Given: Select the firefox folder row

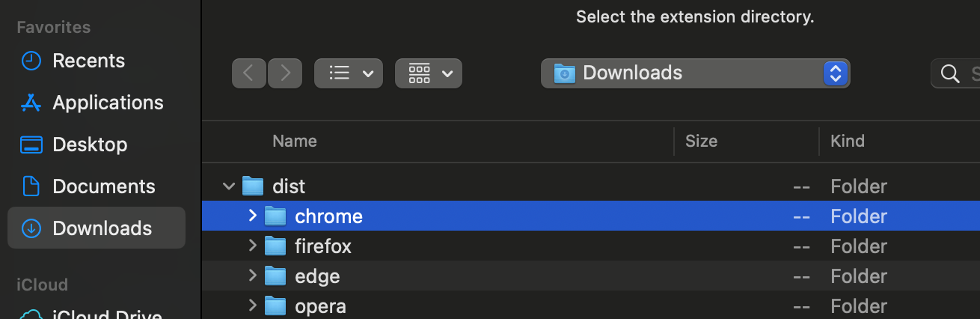Looking at the screenshot, I should click(591, 246).
